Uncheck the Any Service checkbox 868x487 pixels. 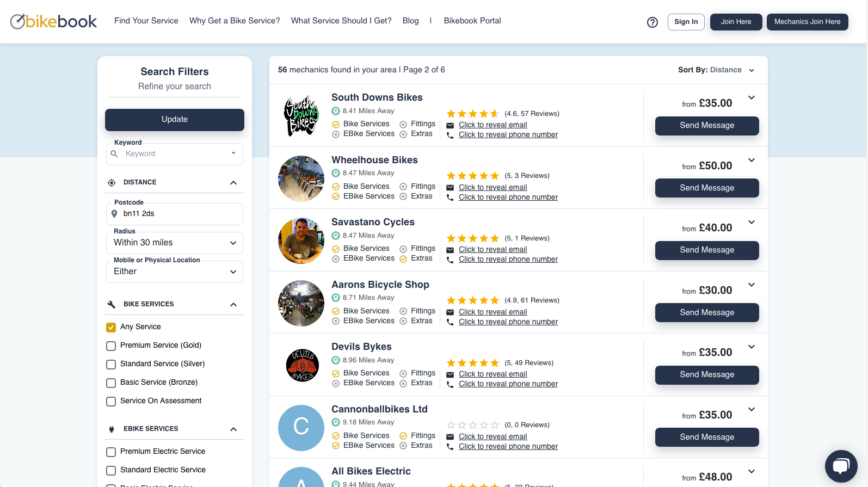pyautogui.click(x=111, y=327)
